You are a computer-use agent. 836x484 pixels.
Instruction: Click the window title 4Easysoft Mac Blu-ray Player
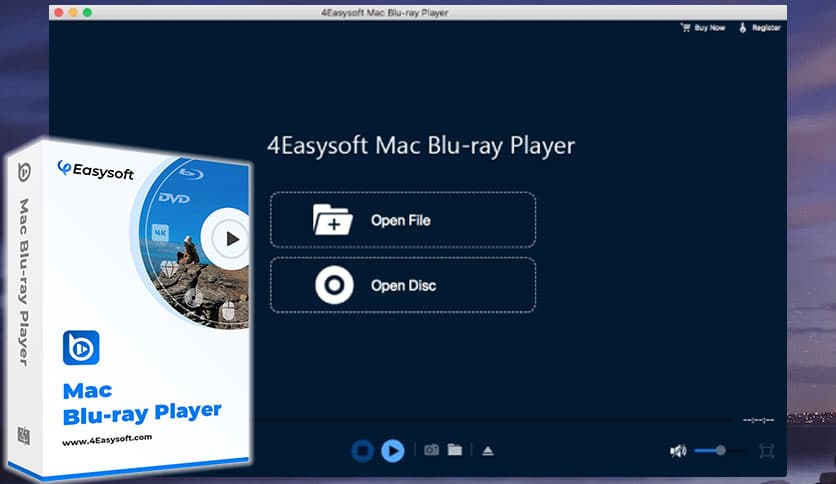384,12
